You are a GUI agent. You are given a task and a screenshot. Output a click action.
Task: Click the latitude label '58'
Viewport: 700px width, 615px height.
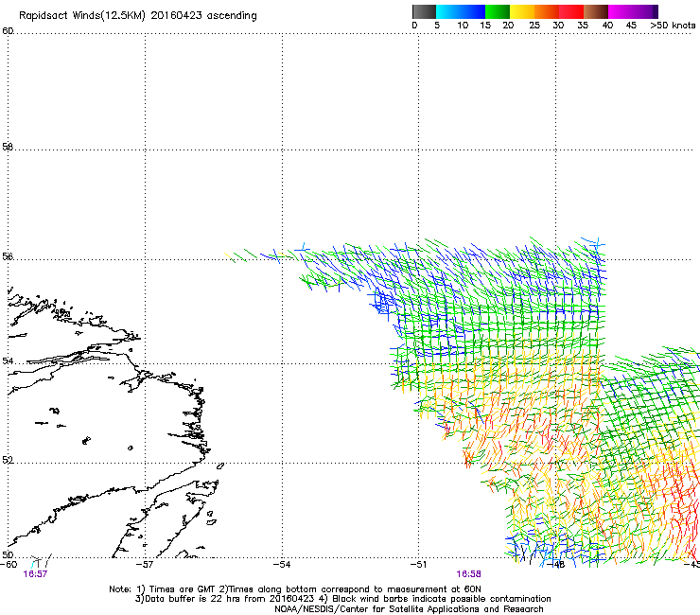coord(8,147)
